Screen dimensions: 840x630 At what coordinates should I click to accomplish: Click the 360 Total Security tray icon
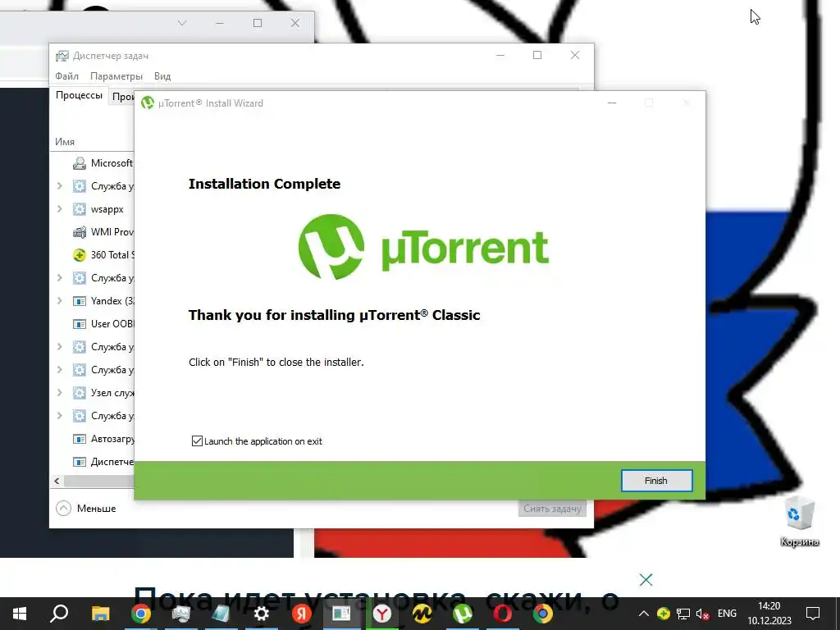click(663, 614)
